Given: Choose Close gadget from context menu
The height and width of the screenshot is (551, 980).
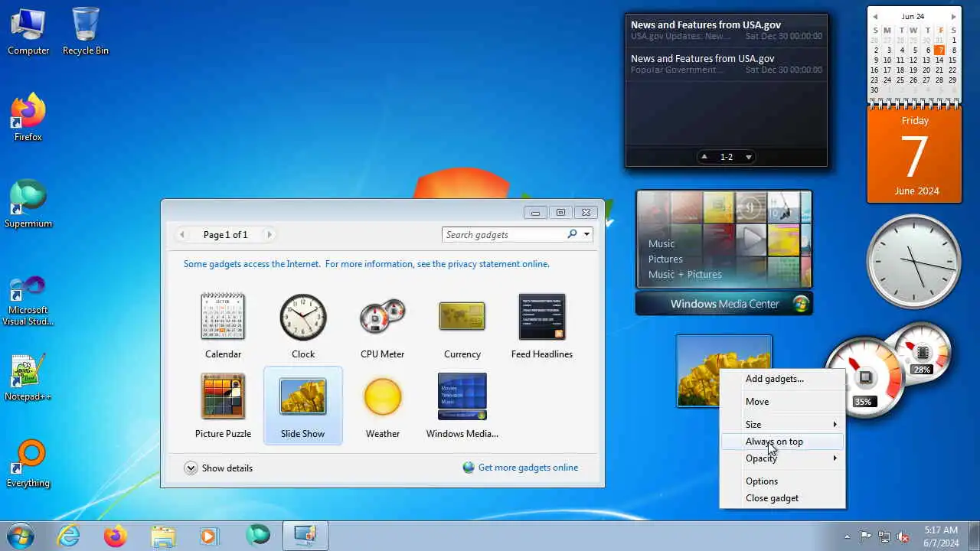Looking at the screenshot, I should tap(782, 498).
